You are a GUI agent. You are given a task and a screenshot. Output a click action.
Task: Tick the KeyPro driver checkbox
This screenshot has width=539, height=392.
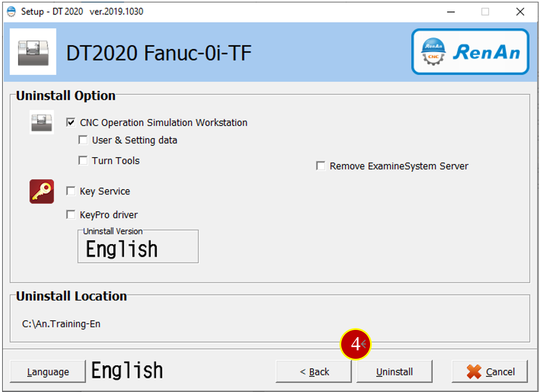[71, 215]
